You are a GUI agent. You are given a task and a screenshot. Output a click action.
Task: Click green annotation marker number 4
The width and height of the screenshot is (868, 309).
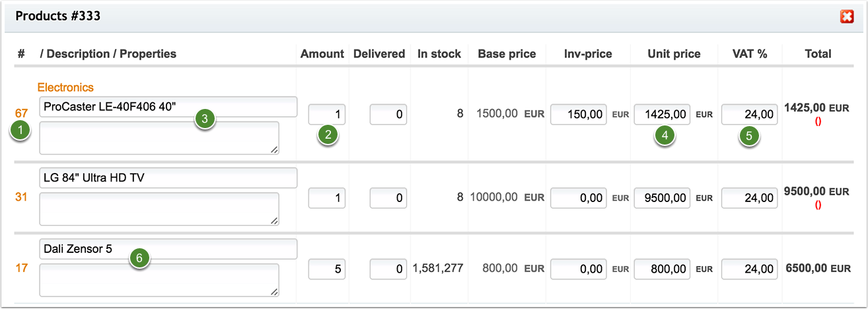665,135
